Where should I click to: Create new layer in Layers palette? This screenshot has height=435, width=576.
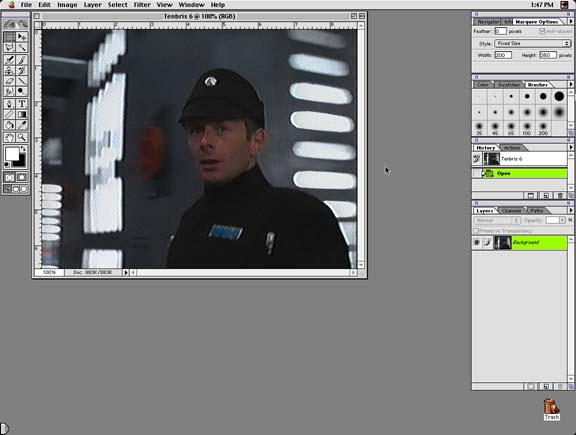coord(546,387)
